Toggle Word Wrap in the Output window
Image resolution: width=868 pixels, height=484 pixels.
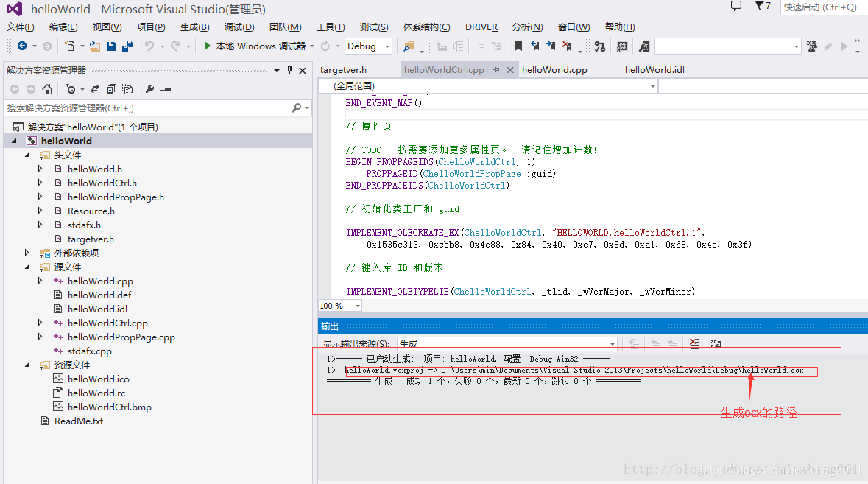(x=716, y=343)
